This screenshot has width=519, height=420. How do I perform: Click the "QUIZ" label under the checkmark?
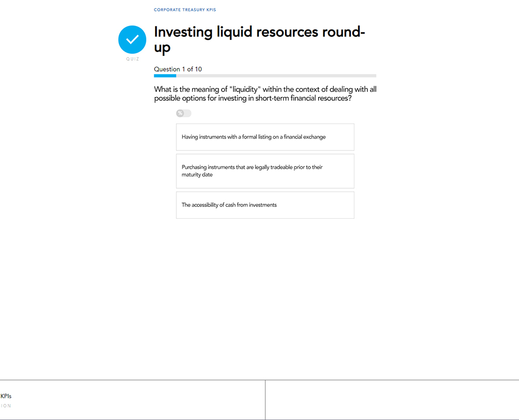point(132,59)
